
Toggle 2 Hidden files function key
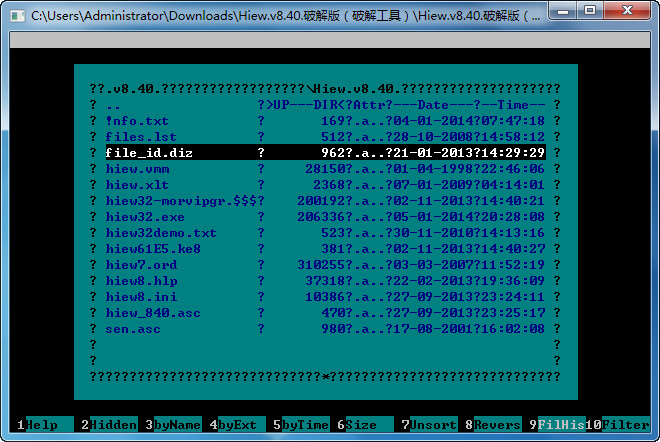[109, 425]
